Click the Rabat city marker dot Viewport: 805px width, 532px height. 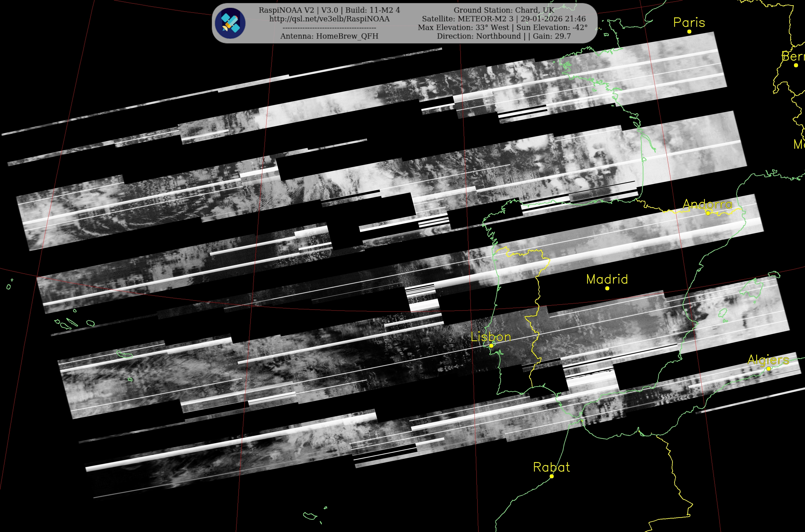tap(552, 476)
